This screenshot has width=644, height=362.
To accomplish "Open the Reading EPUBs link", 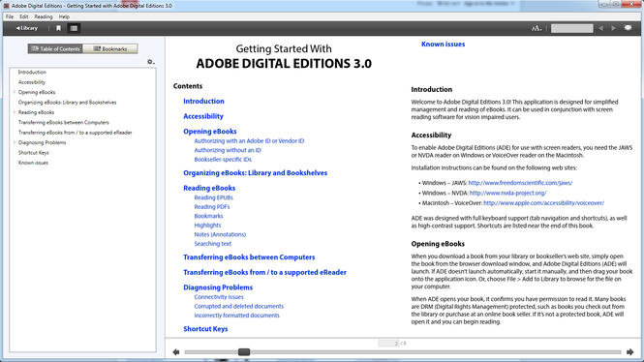I will click(213, 197).
